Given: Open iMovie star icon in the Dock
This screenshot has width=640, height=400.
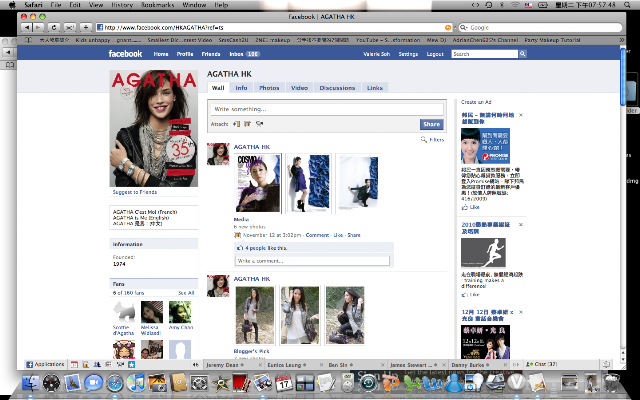Looking at the screenshot, I should click(220, 383).
